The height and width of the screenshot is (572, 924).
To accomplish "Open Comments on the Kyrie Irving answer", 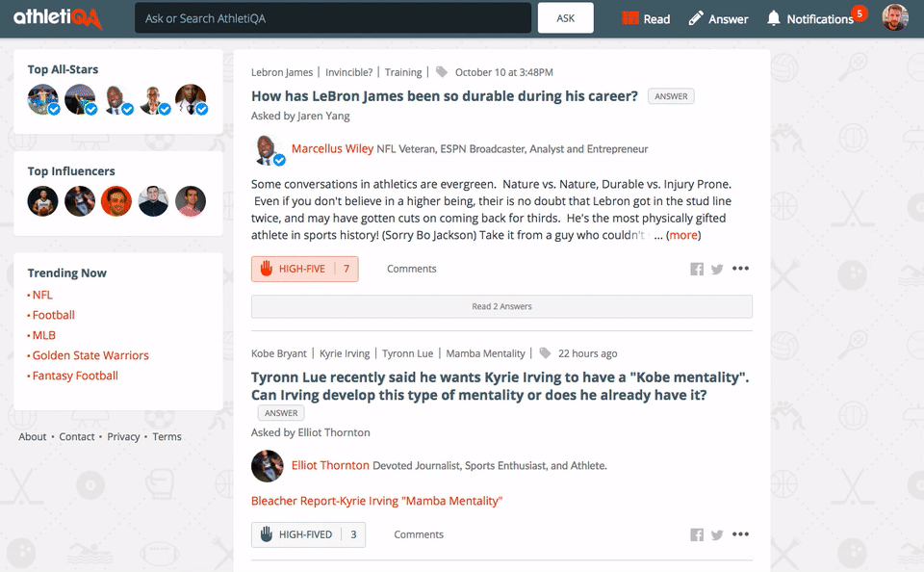I will tap(419, 534).
